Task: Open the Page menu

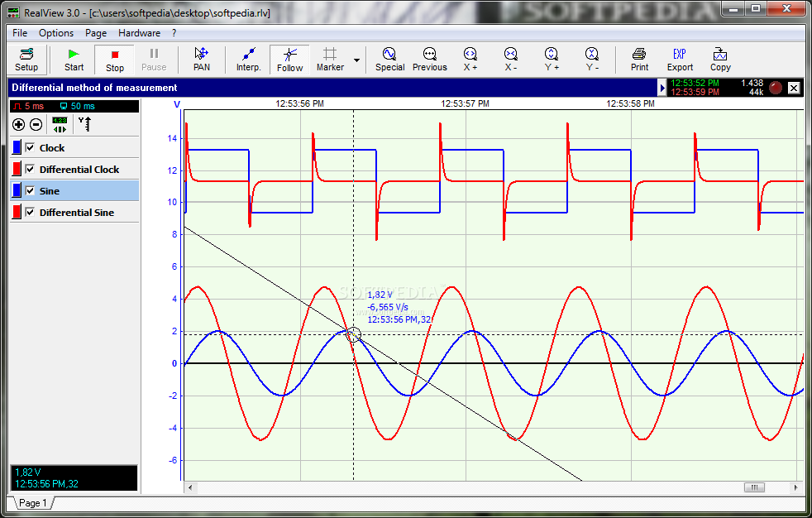Action: (x=96, y=33)
